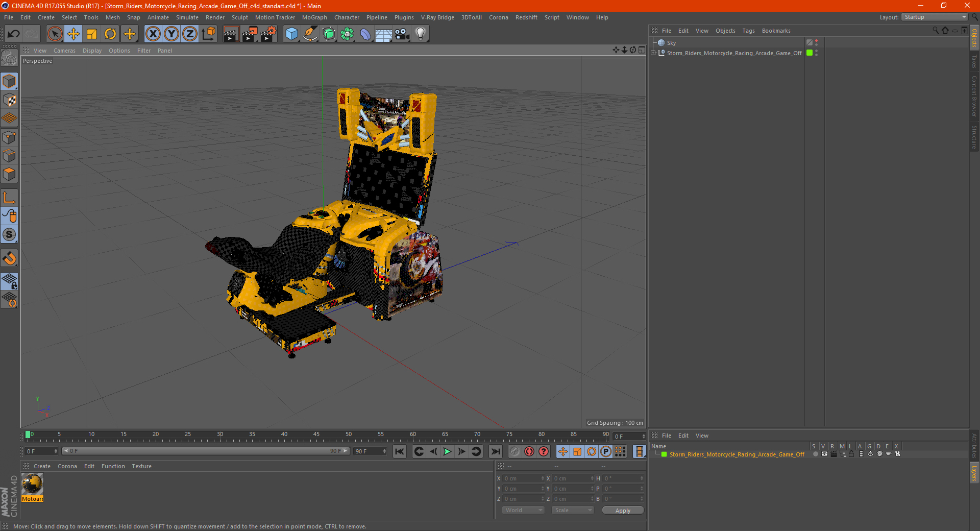This screenshot has height=531, width=980.
Task: Click the X position field
Action: 523,478
